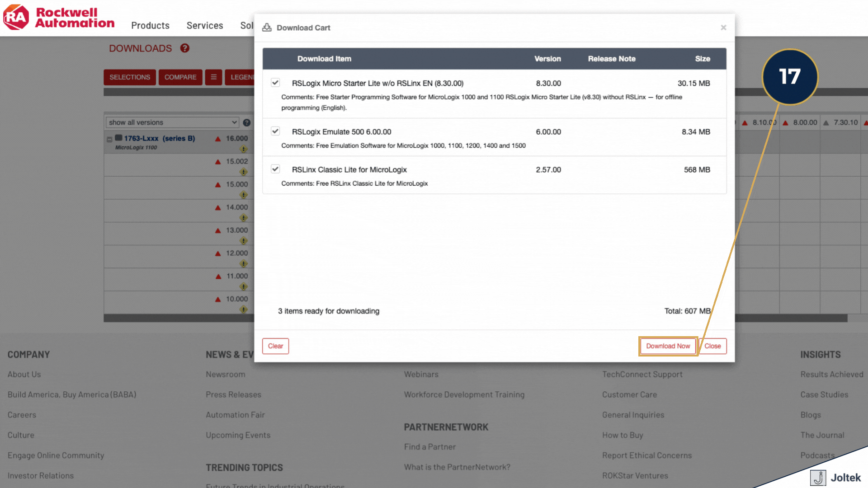Open the help icon beside DOWNLOADS

[x=184, y=48]
